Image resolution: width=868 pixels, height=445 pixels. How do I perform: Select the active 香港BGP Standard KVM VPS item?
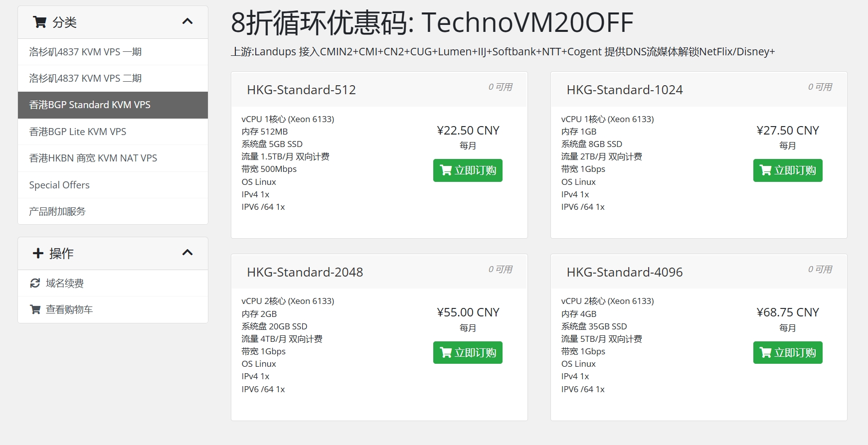point(90,105)
